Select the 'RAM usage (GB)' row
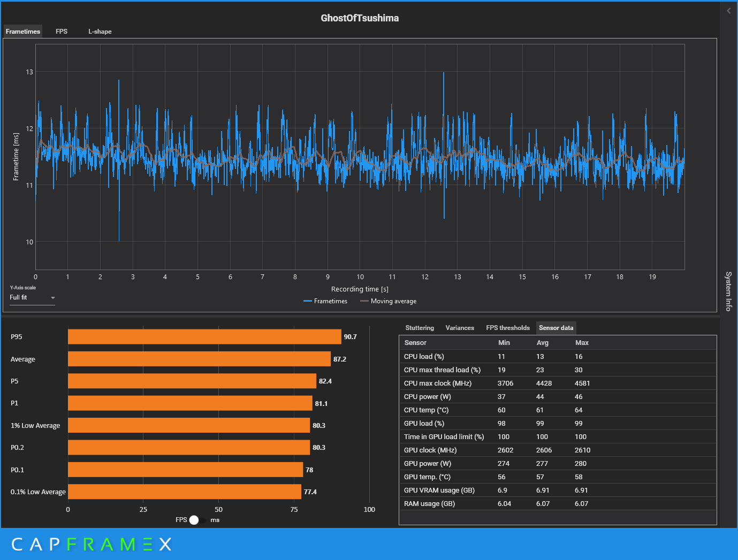Screen dimensions: 738x560 click(557, 503)
